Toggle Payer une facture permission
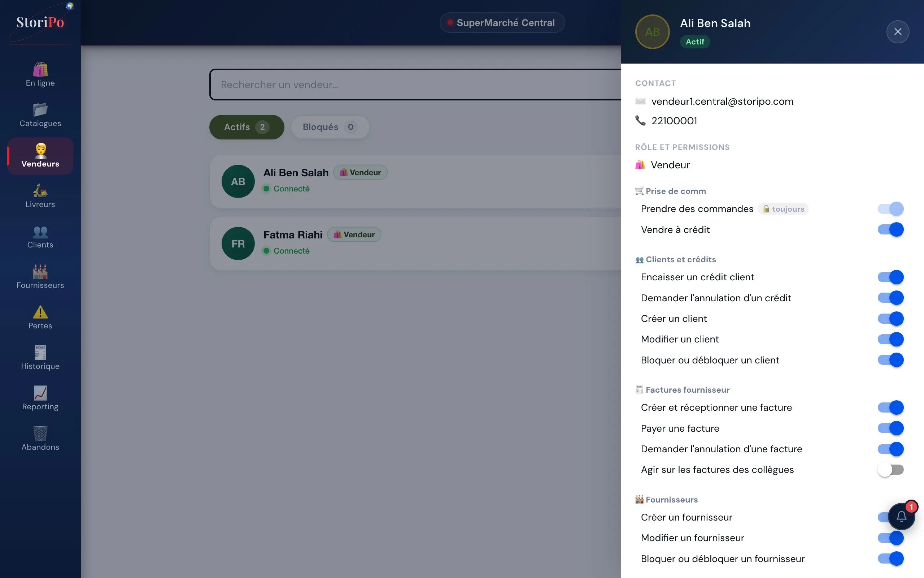 [x=890, y=428]
